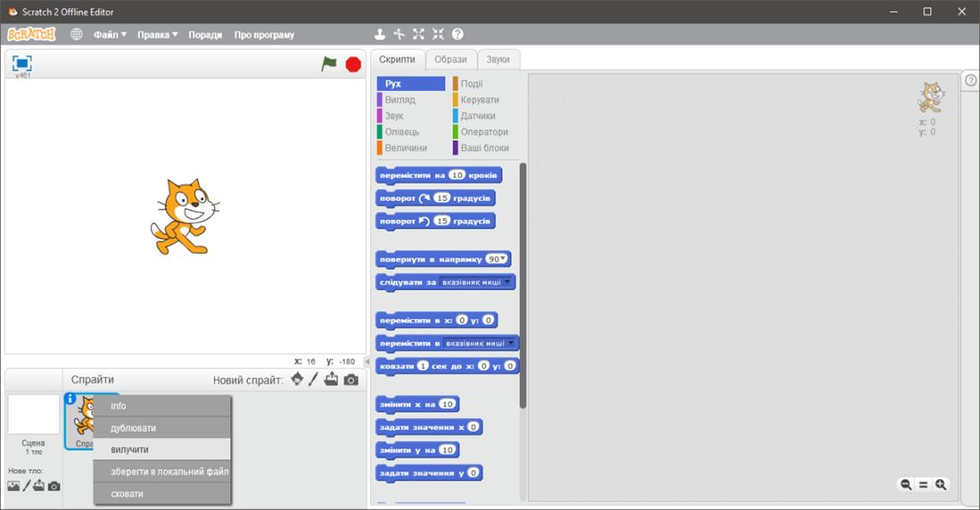
Task: Click the seconds field in the ковзати block
Action: pos(423,366)
